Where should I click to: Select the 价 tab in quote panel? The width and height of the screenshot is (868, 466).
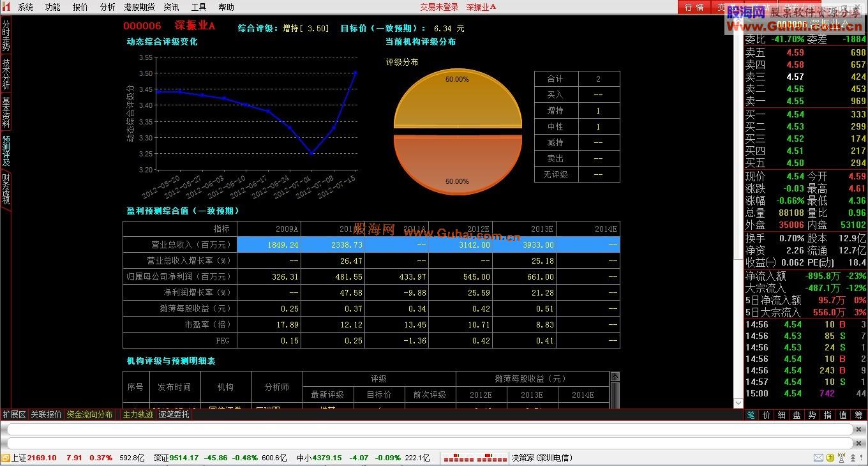tap(766, 414)
